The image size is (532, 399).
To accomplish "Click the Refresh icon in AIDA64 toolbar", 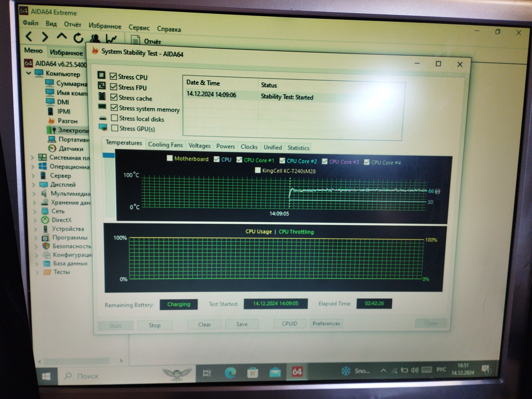I will (78, 38).
